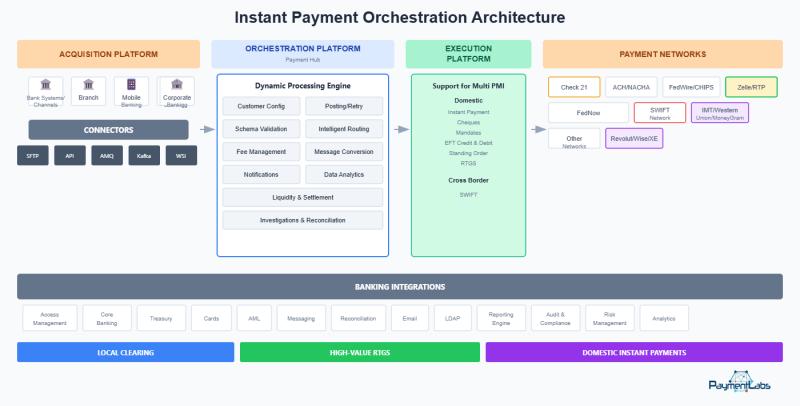800x406 pixels.
Task: Select the SWIFT Network box
Action: (660, 113)
